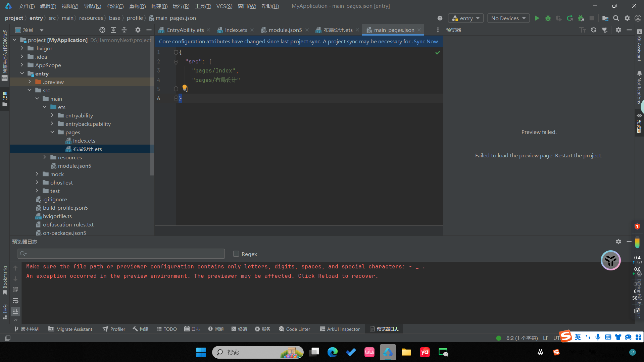Open the entry run configuration dropdown
The image size is (644, 362).
coord(466,18)
